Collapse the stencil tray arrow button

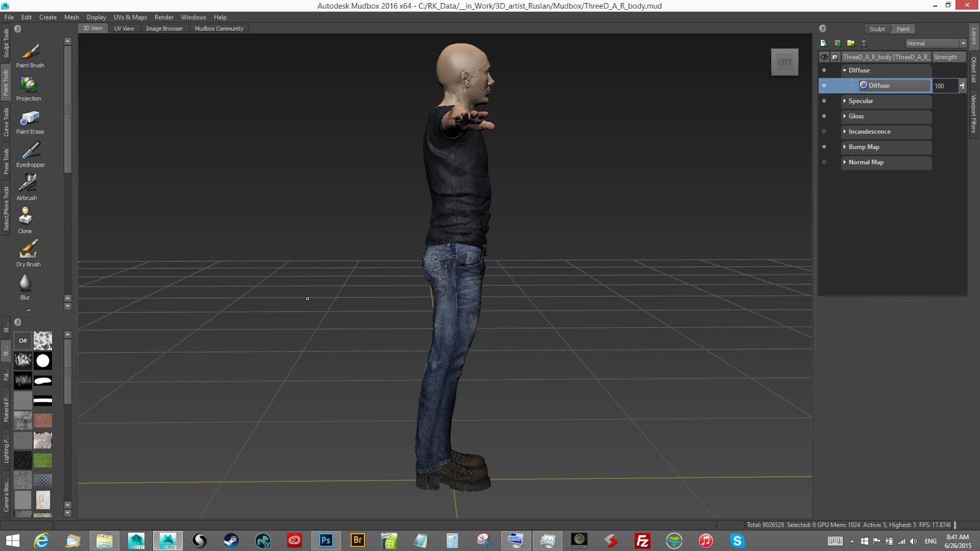pyautogui.click(x=18, y=322)
